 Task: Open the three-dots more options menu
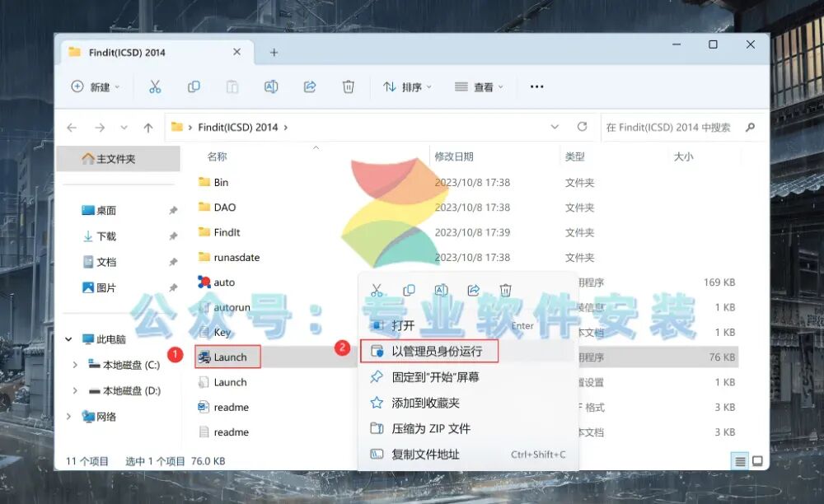pos(536,86)
